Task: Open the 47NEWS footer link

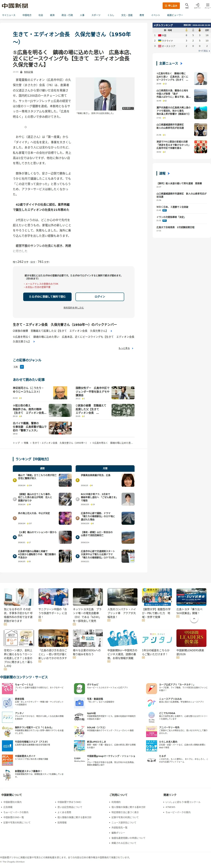Action: [x=170, y=807]
